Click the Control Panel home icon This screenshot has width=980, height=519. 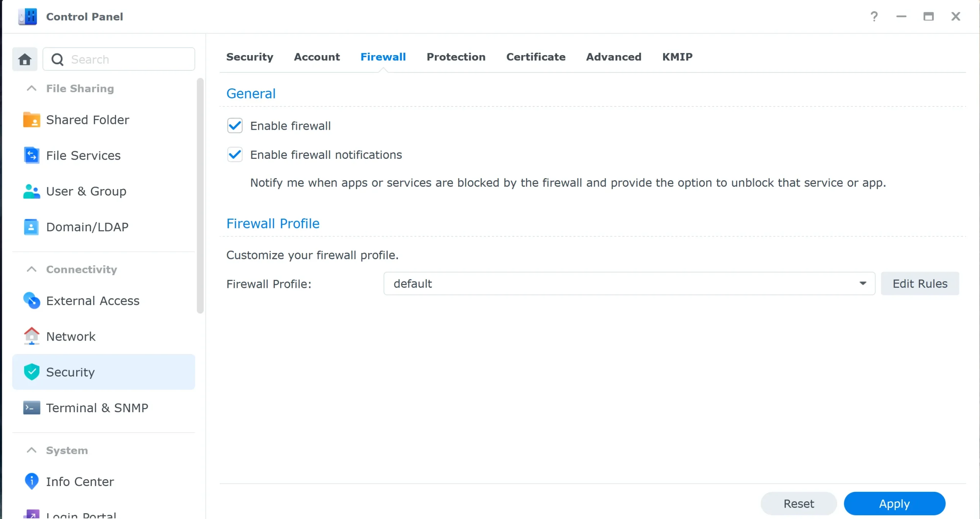pyautogui.click(x=24, y=59)
